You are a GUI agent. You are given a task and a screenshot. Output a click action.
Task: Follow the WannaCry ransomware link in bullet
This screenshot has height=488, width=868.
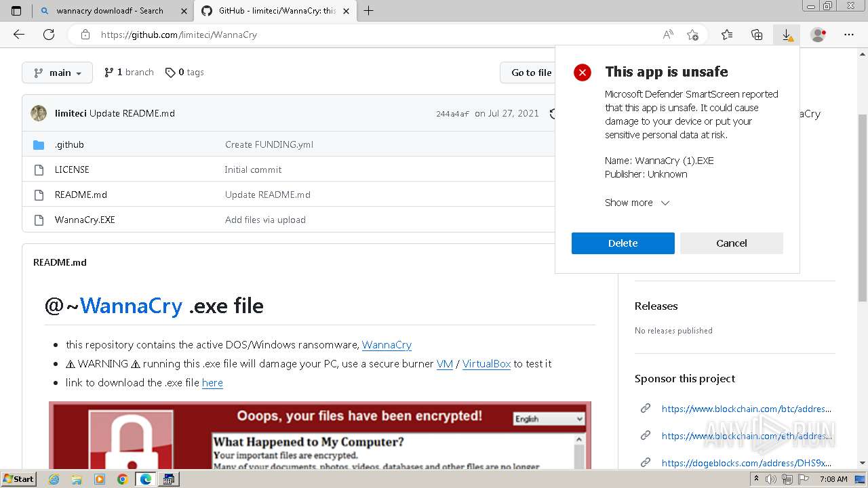[387, 345]
